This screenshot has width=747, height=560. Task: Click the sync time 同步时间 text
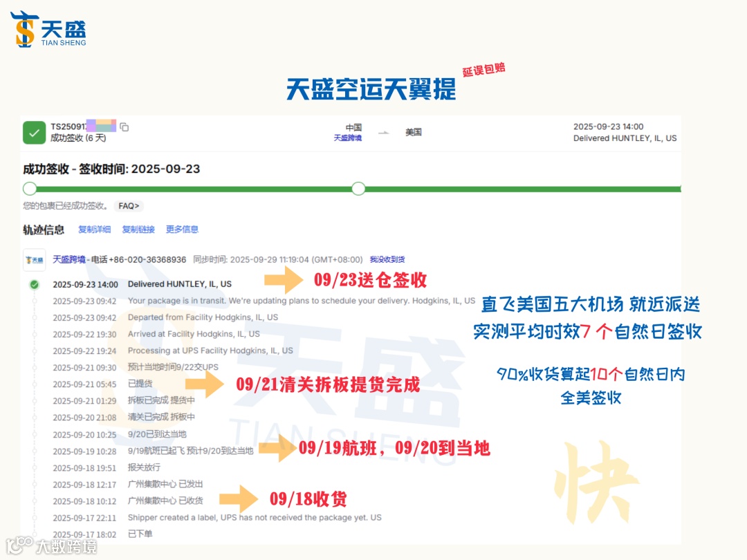[x=278, y=259]
